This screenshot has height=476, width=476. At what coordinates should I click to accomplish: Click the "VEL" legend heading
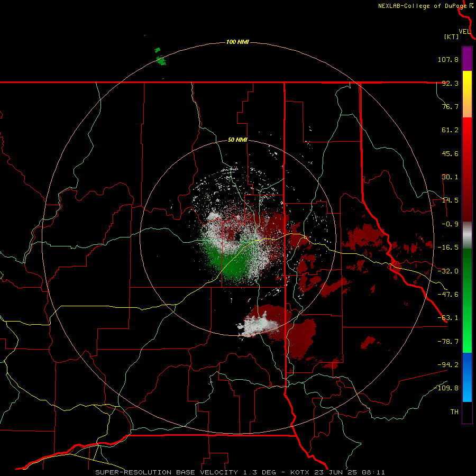point(464,32)
